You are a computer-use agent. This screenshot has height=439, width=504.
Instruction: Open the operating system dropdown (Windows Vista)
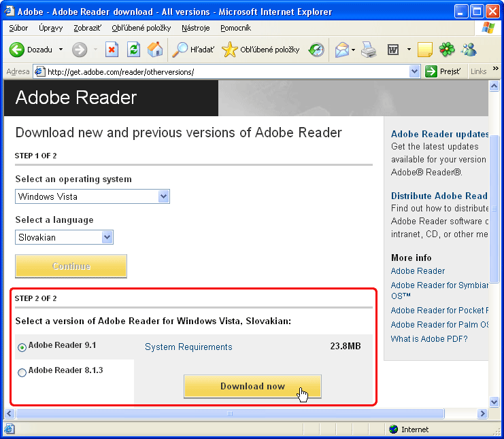pos(93,196)
